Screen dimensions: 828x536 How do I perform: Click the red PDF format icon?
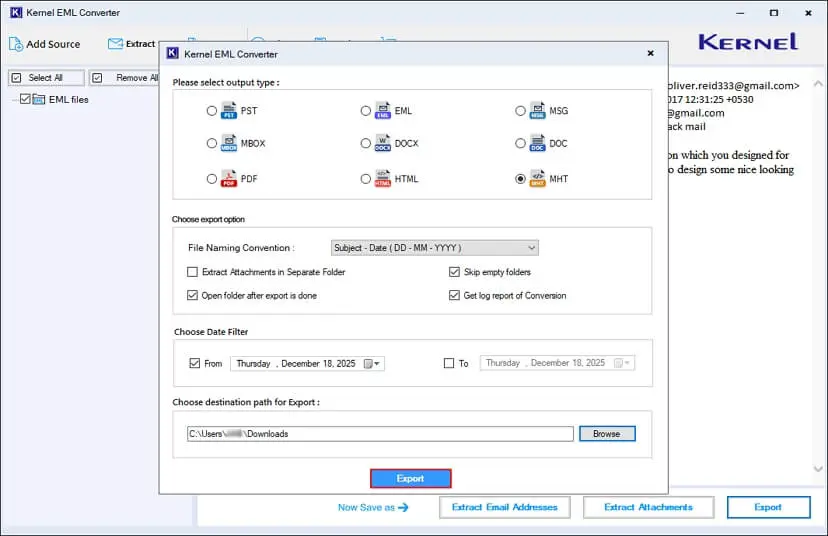point(229,178)
